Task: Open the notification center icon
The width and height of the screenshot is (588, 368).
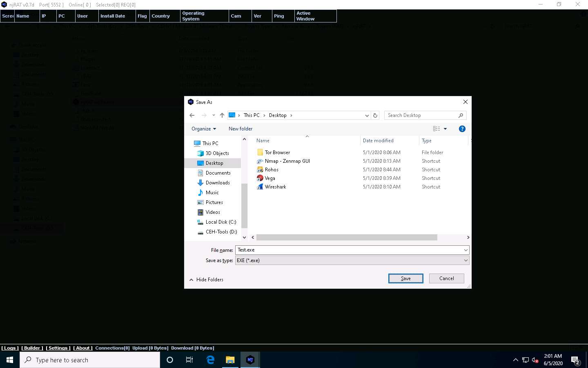Action: point(576,361)
